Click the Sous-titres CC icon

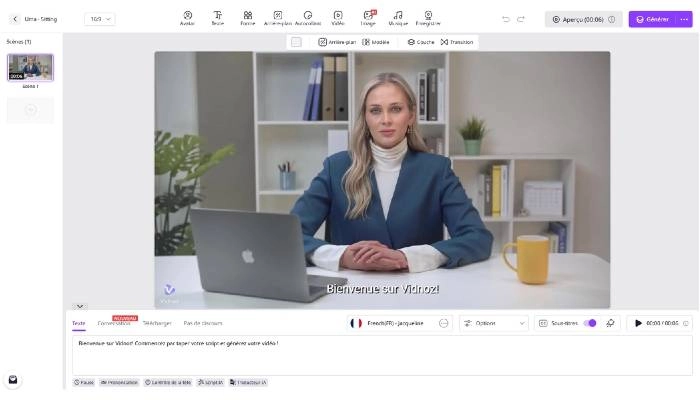(x=543, y=323)
